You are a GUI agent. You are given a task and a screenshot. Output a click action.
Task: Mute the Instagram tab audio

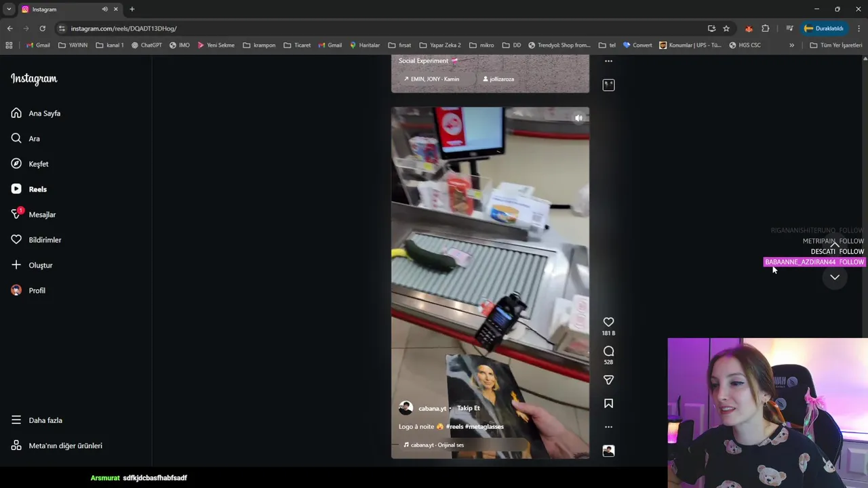[104, 9]
